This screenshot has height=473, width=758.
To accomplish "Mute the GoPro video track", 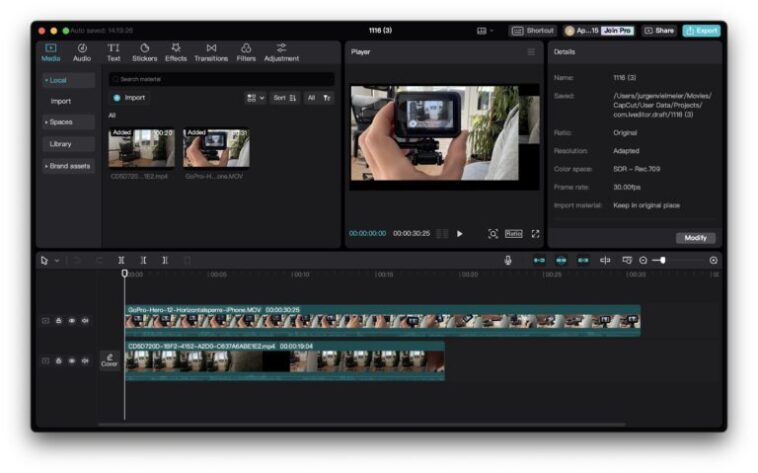I will pos(85,321).
